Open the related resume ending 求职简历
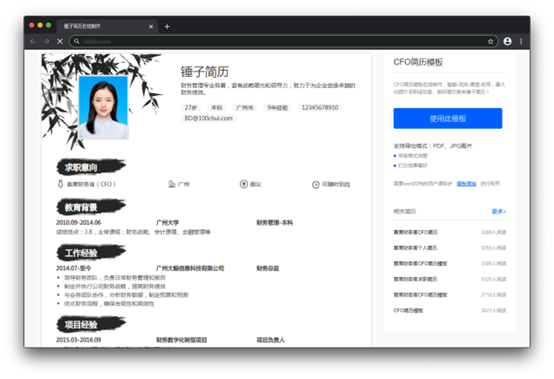Viewport: 554px width, 379px height. tap(415, 279)
